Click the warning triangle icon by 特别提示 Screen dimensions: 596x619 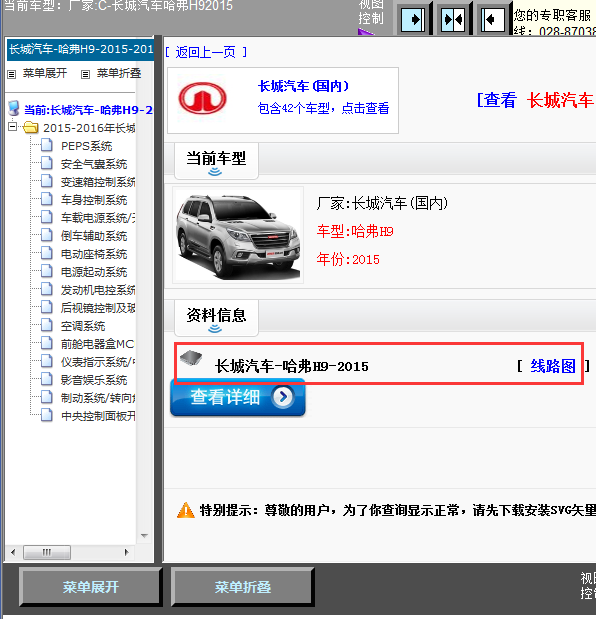point(186,510)
